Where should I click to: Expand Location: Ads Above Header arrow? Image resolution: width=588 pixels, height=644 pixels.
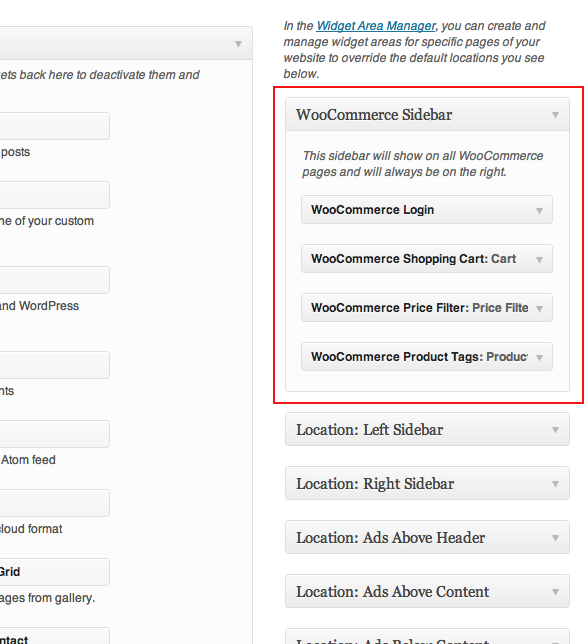(555, 538)
